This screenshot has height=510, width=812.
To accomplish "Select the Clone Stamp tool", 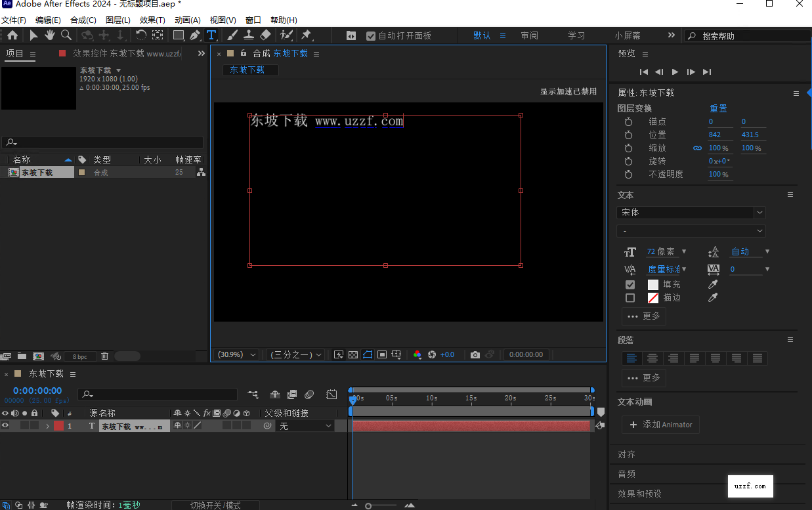I will coord(249,35).
